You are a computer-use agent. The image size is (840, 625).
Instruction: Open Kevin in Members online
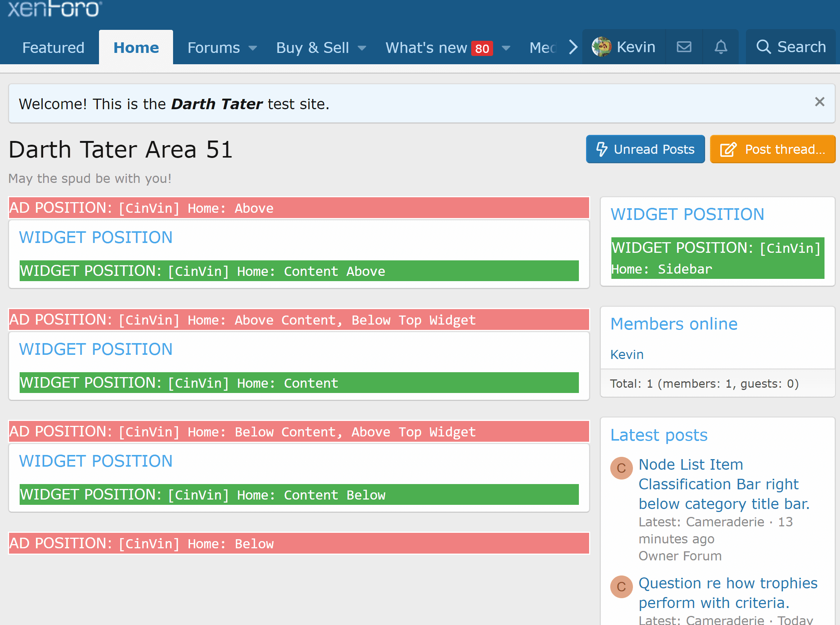pos(627,354)
